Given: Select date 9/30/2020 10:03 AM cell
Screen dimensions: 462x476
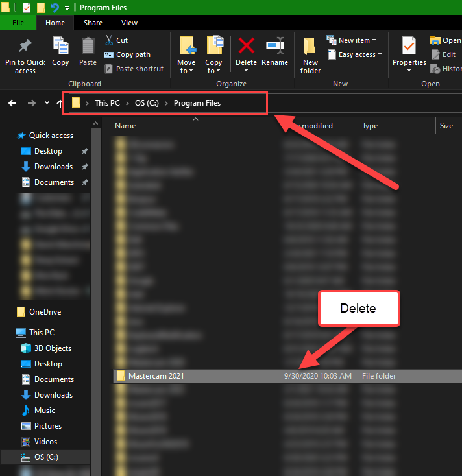Looking at the screenshot, I should pyautogui.click(x=318, y=376).
